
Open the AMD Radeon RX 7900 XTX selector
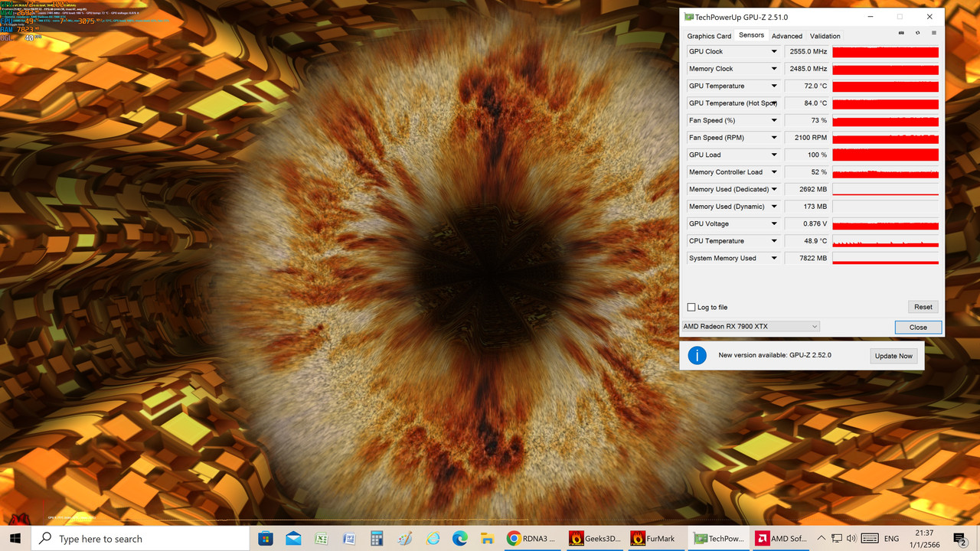[x=750, y=326]
